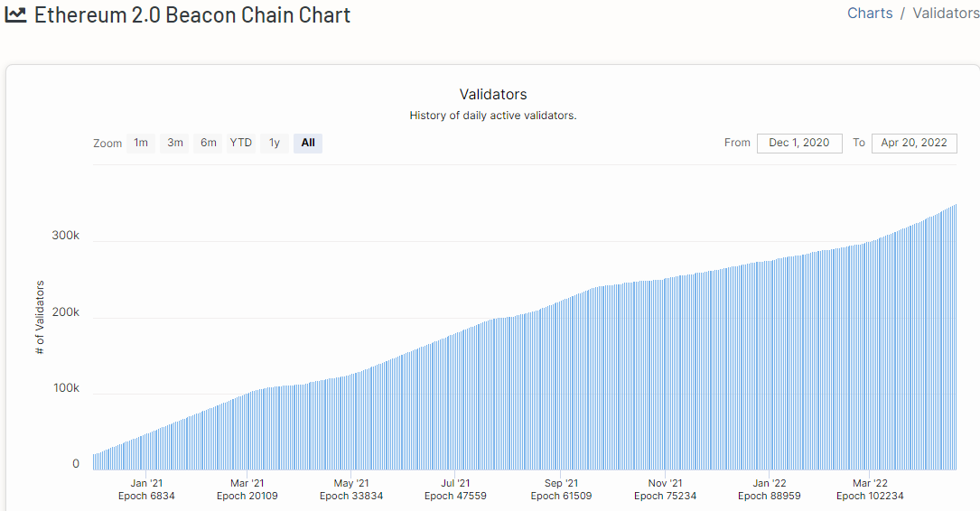Click the last bar at the chart's right edge
The width and height of the screenshot is (980, 511).
click(956, 337)
